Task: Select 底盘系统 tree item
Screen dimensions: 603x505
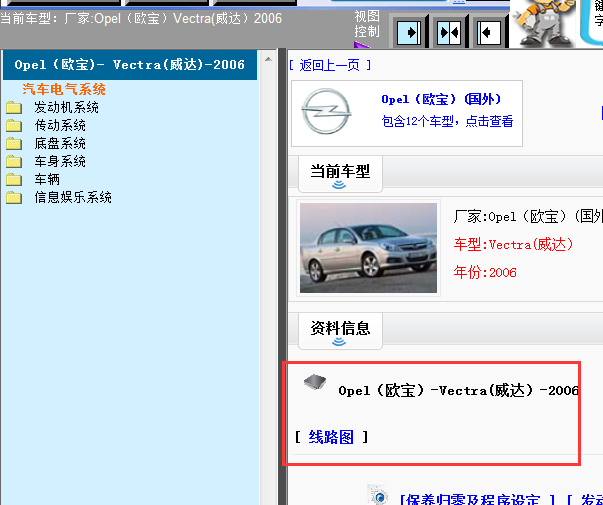Action: pos(60,144)
